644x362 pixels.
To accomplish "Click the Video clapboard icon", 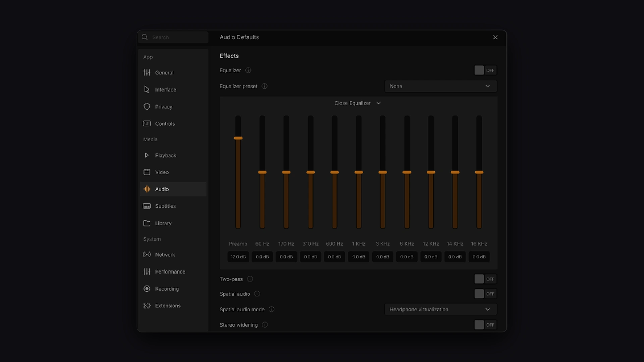I will click(x=147, y=172).
